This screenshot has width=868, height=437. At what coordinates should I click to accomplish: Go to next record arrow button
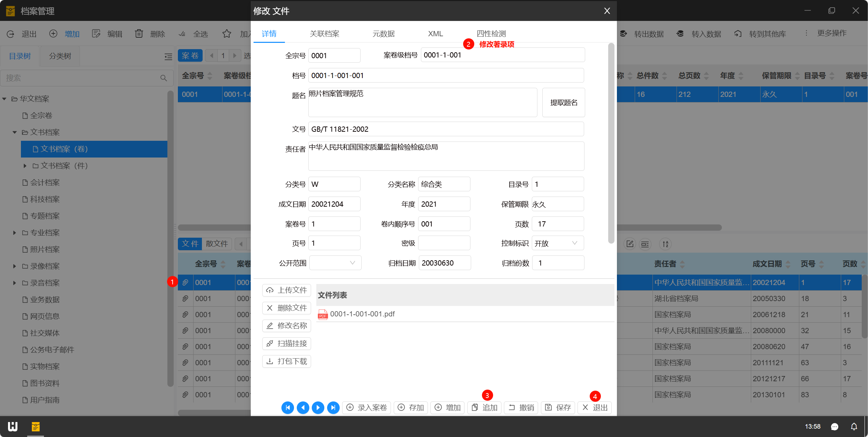tap(318, 407)
